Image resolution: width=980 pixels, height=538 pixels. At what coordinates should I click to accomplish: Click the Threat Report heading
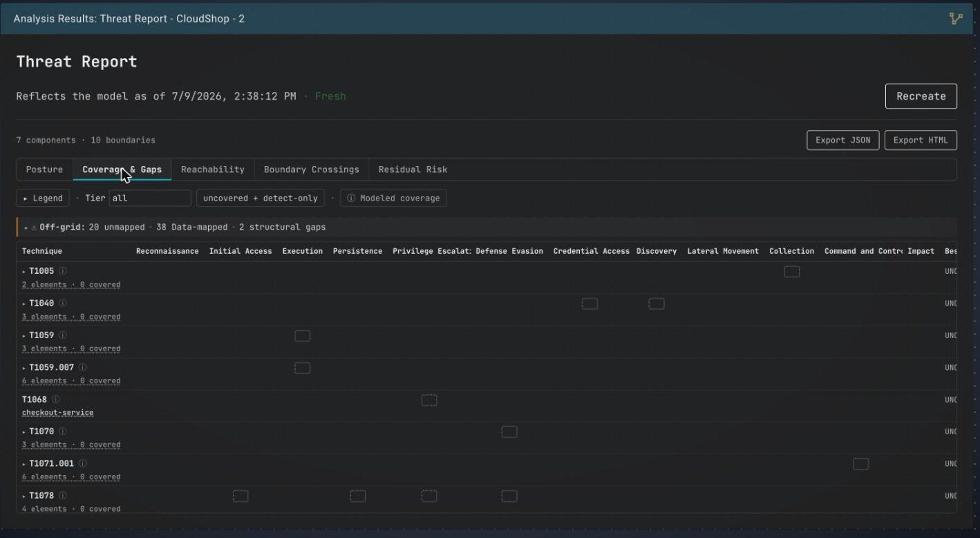pos(77,62)
